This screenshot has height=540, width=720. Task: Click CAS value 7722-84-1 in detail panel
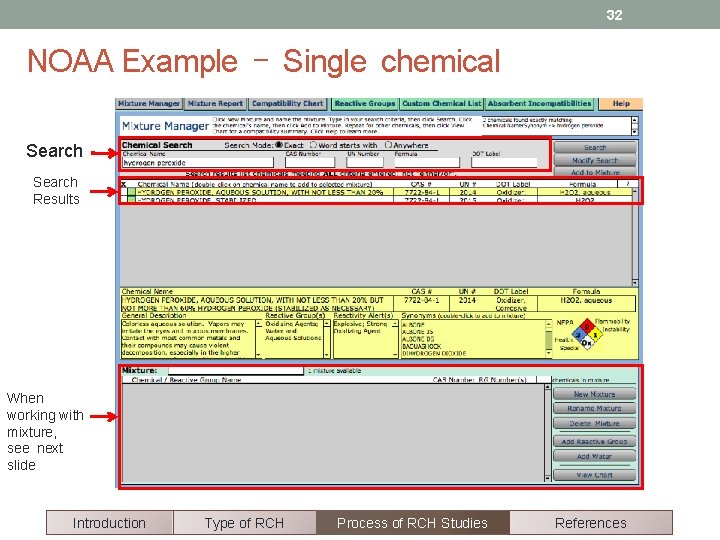coord(422,300)
